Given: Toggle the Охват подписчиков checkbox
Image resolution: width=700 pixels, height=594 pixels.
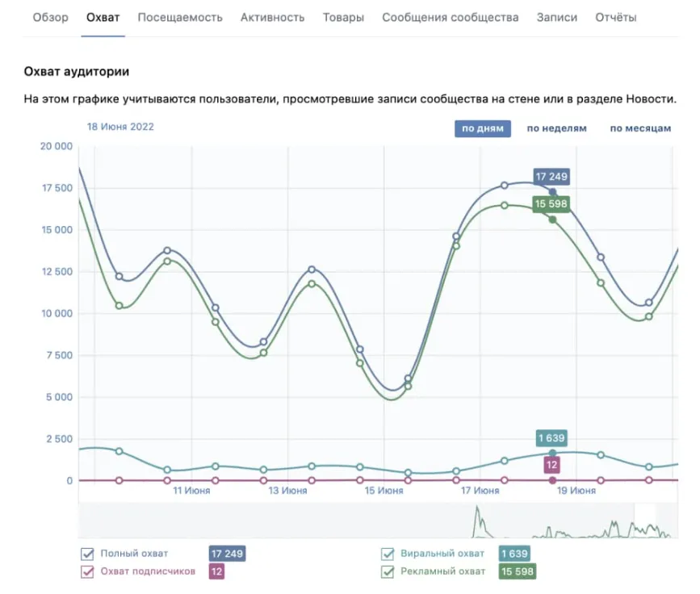Looking at the screenshot, I should tap(87, 571).
